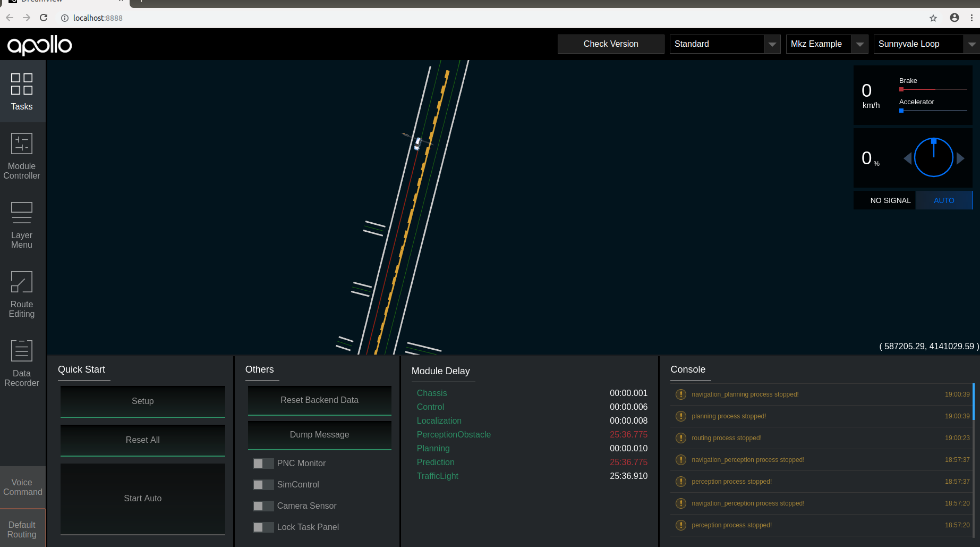Enable the Lock Task Panel switch
This screenshot has height=547, width=980.
tap(263, 527)
